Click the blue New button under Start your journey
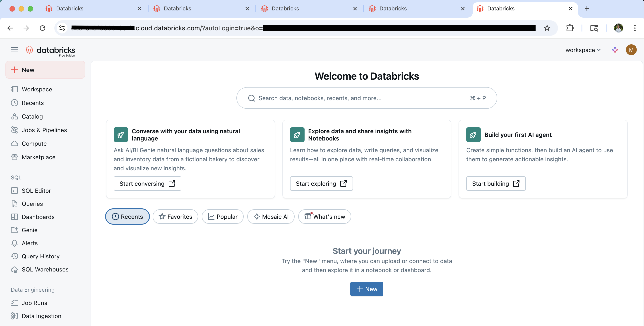Viewport: 644px width, 326px height. click(367, 289)
